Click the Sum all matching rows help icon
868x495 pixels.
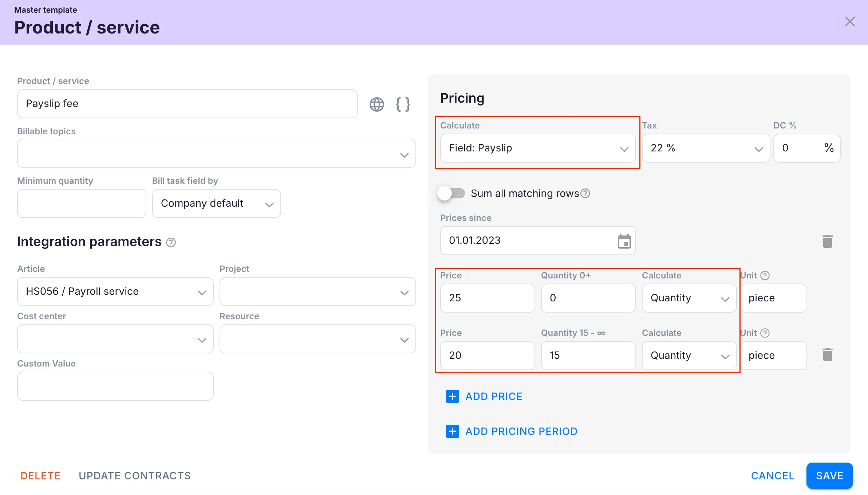[x=585, y=193]
